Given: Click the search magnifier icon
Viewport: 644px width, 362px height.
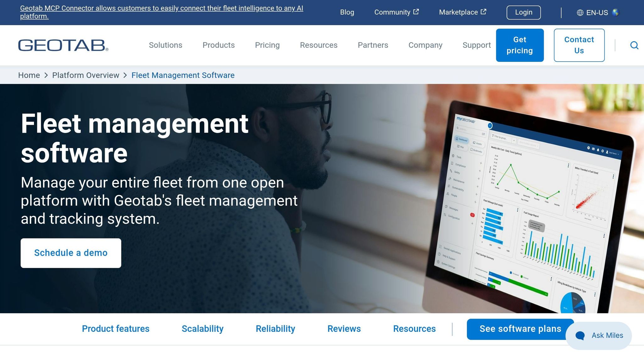Looking at the screenshot, I should (634, 45).
